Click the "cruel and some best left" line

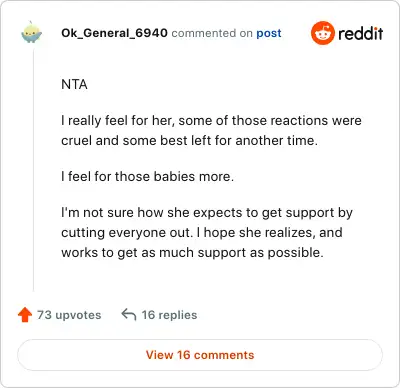click(x=189, y=141)
